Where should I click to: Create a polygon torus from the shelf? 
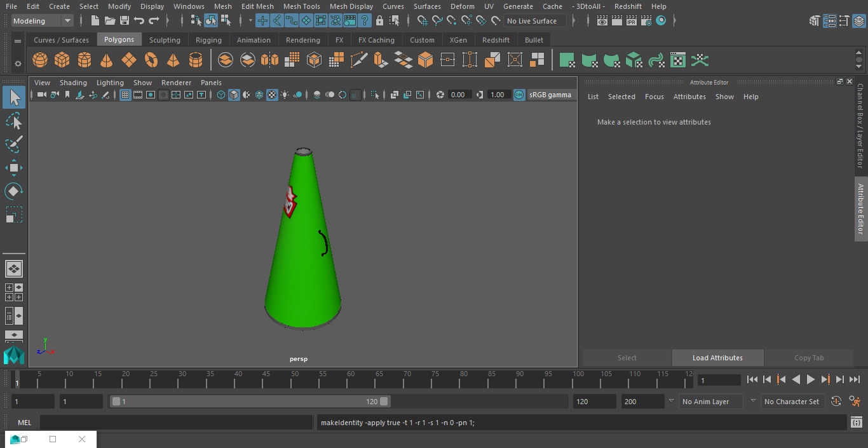click(151, 60)
